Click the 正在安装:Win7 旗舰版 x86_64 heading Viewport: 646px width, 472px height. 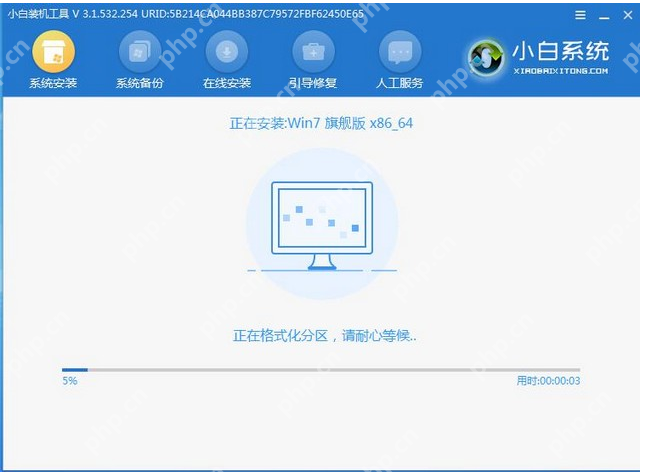[x=321, y=123]
